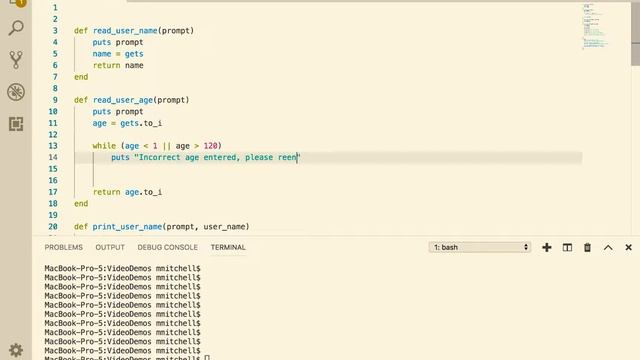The image size is (640, 360).
Task: Open the Search view in activity bar
Action: coord(16,28)
